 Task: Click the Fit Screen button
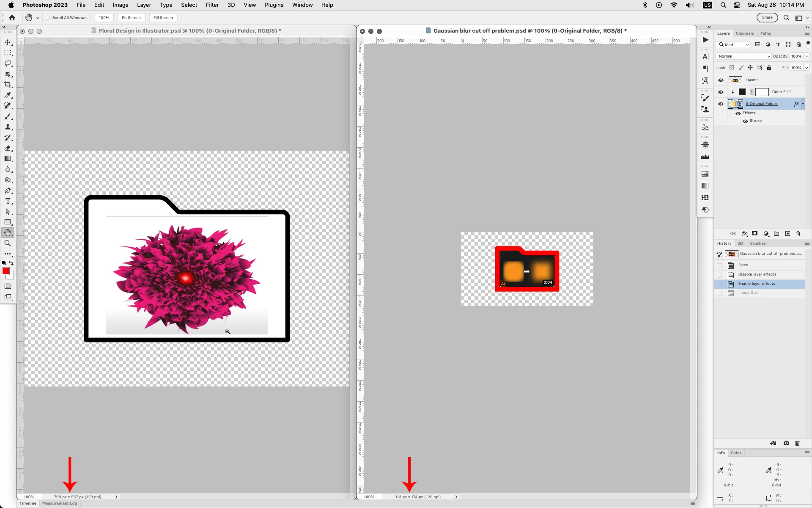point(131,18)
